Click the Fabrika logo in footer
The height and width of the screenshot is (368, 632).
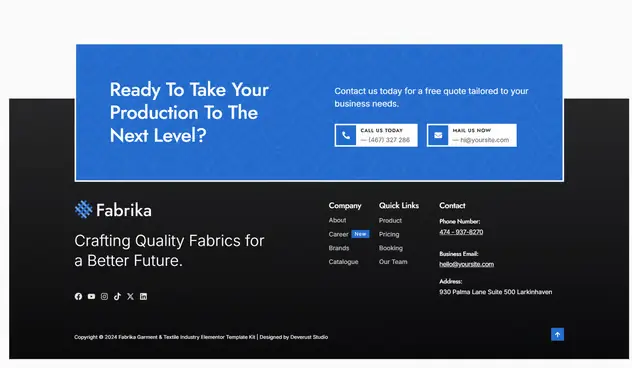[113, 210]
